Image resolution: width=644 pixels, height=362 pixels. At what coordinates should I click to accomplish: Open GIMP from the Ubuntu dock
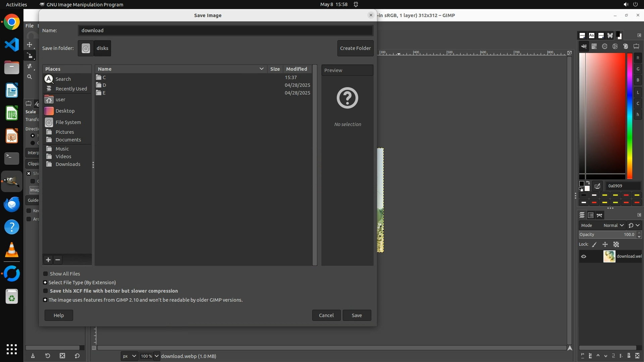click(x=12, y=181)
